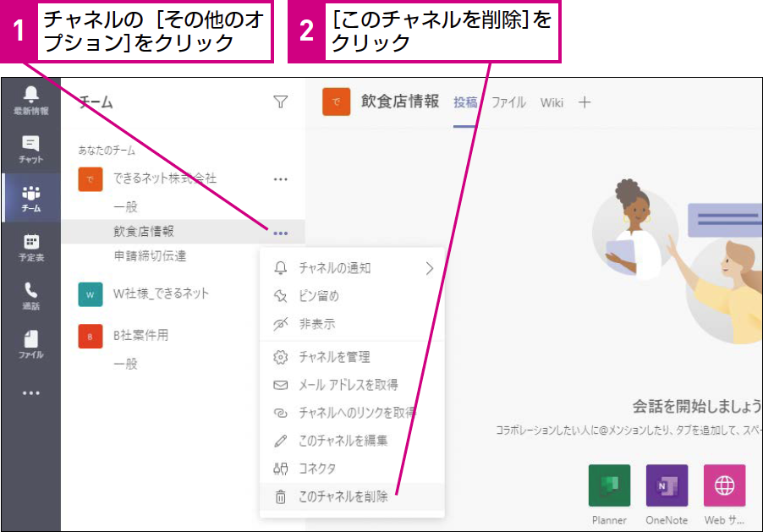Select 非表示 to hide the channel
Screen dimensions: 763x532
click(x=316, y=324)
